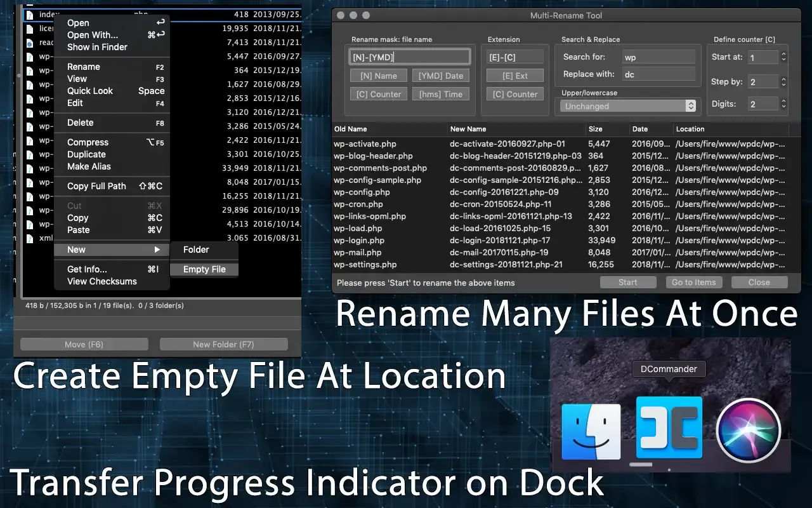Click the index.php file icon

tap(29, 14)
